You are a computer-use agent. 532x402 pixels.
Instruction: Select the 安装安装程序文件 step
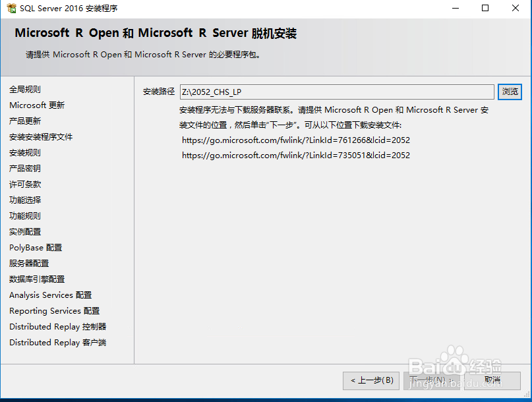tap(41, 136)
